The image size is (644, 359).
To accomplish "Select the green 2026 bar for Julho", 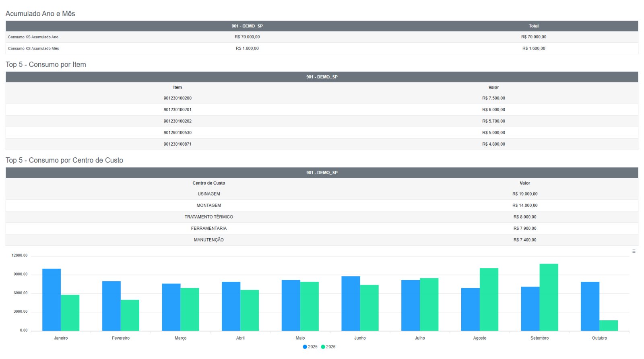I will click(x=429, y=304).
